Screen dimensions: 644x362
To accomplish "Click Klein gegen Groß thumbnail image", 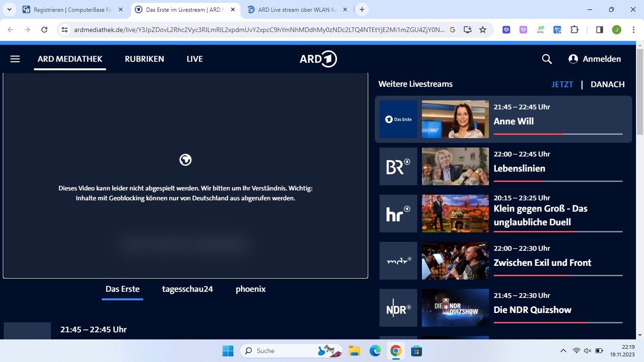I will click(x=455, y=214).
